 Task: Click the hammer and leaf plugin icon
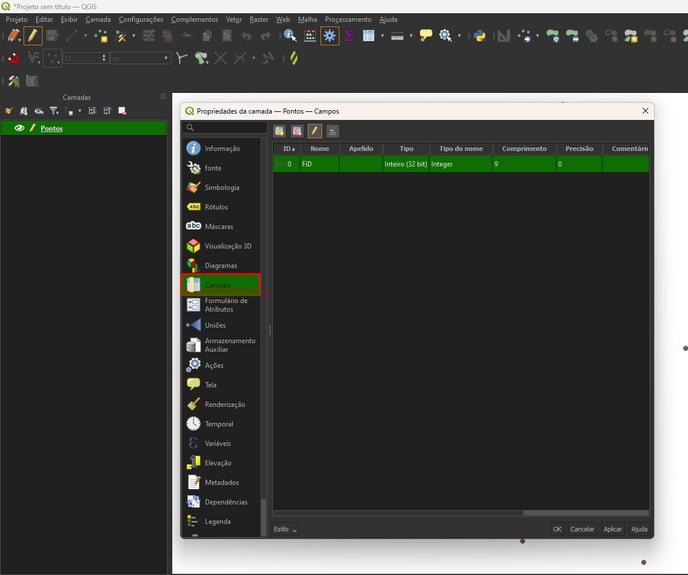pos(14,81)
